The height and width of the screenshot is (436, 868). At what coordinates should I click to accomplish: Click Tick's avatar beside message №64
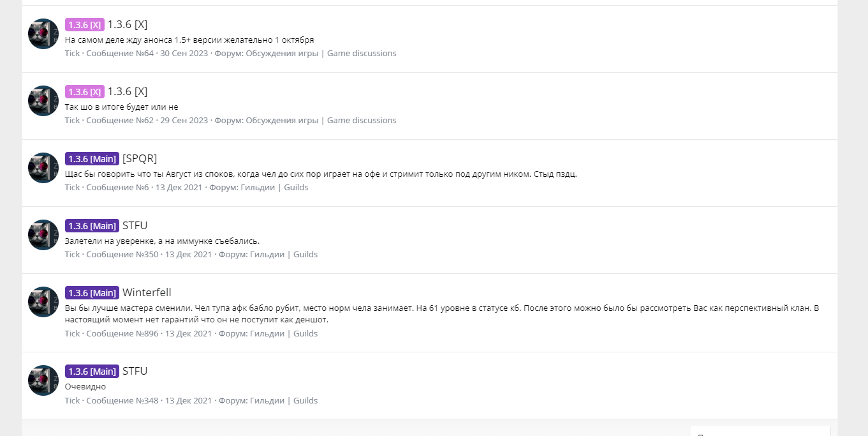coord(43,34)
